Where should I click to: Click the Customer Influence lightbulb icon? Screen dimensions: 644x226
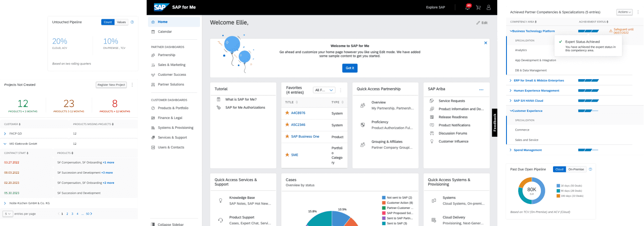(x=431, y=141)
